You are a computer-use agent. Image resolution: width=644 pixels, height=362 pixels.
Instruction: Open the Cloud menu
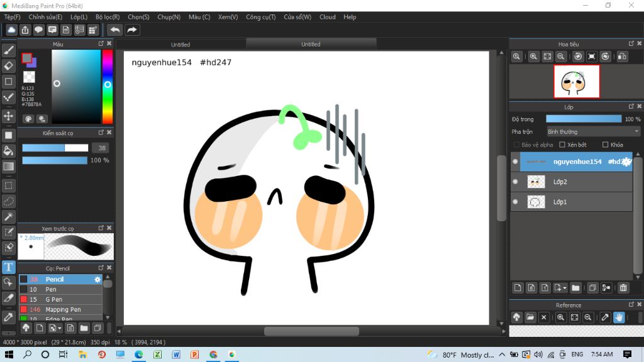pos(327,17)
